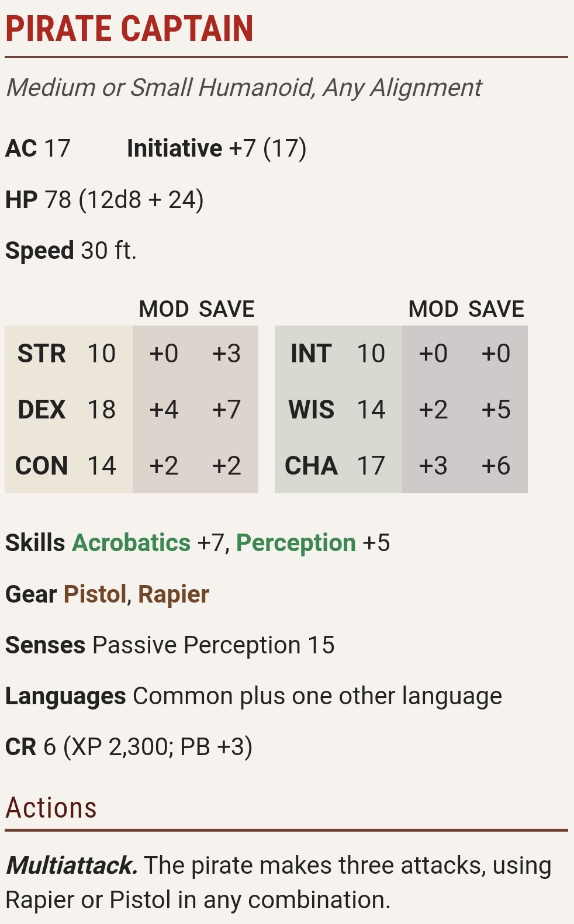Screen dimensions: 574x924
Task: Click the INT label in ability table
Action: [x=311, y=354]
